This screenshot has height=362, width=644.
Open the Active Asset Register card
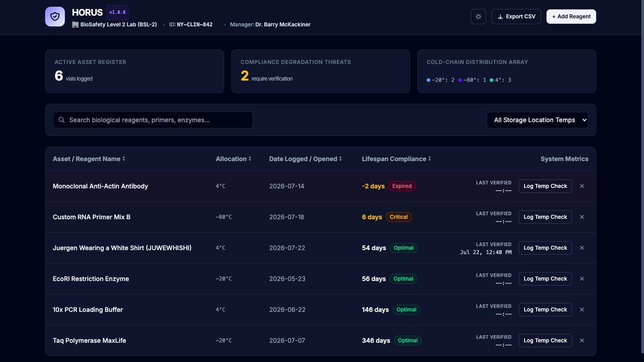[x=135, y=71]
